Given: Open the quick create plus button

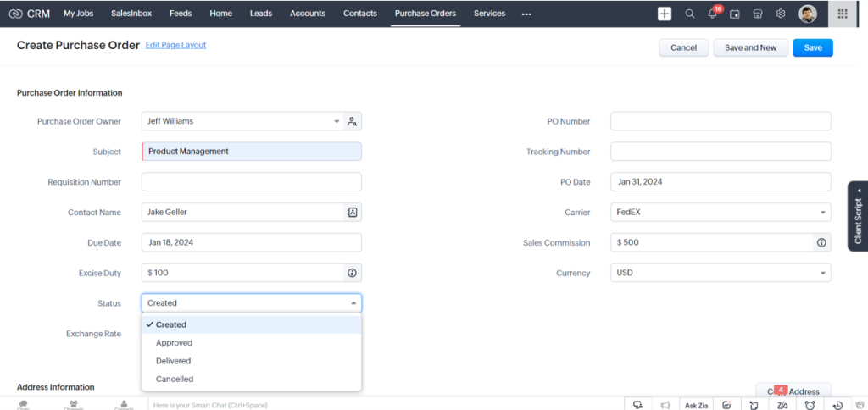Looking at the screenshot, I should point(665,14).
